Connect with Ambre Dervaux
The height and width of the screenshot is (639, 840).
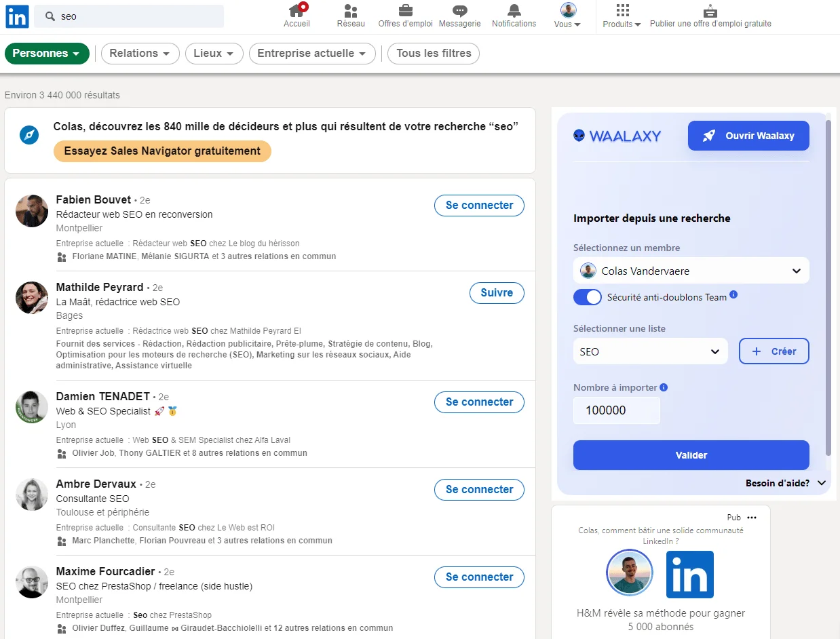(x=479, y=490)
